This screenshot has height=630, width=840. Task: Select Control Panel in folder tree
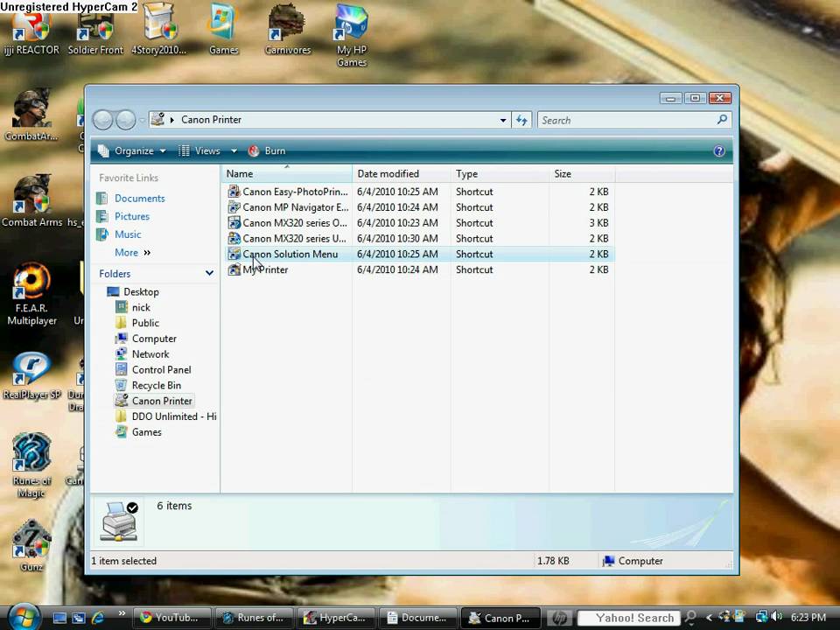click(x=161, y=369)
